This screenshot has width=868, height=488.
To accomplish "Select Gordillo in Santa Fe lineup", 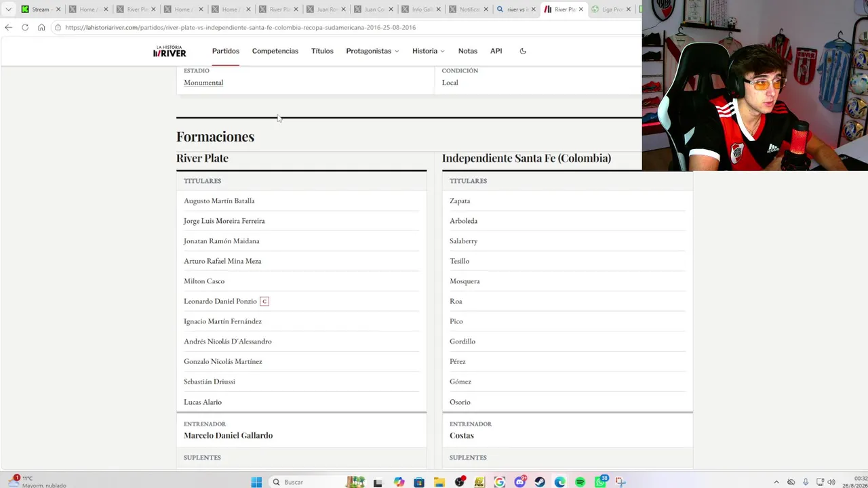I will coord(462,341).
